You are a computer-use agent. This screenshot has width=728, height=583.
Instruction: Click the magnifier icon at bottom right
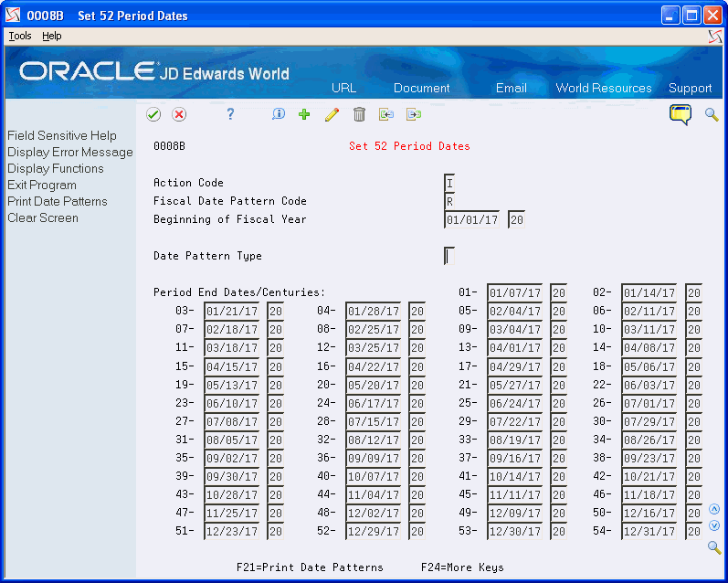714,547
